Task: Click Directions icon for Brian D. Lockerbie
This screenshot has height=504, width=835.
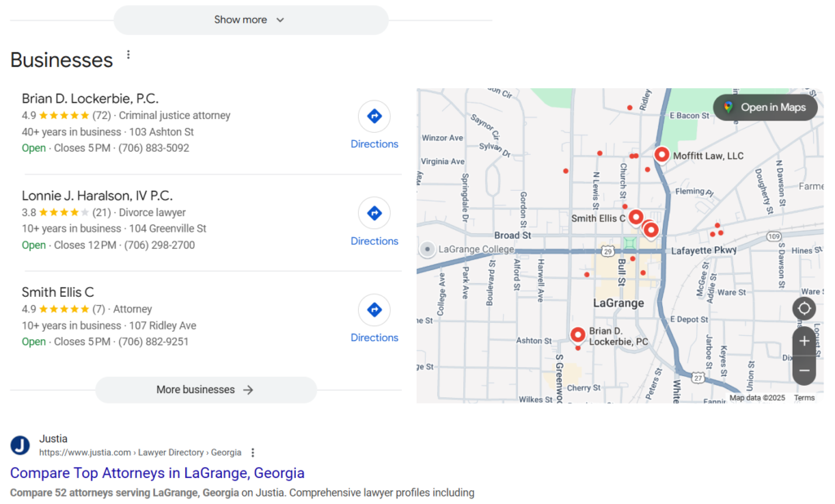Action: tap(374, 117)
